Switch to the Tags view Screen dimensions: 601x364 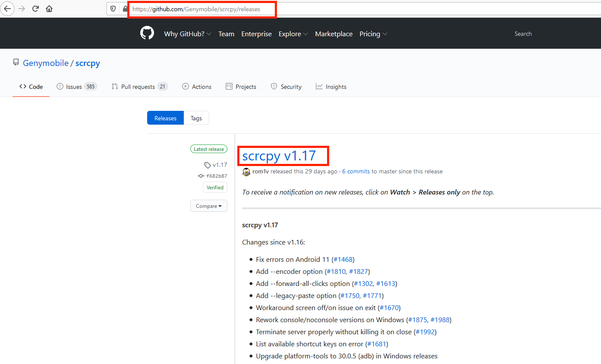pyautogui.click(x=196, y=118)
